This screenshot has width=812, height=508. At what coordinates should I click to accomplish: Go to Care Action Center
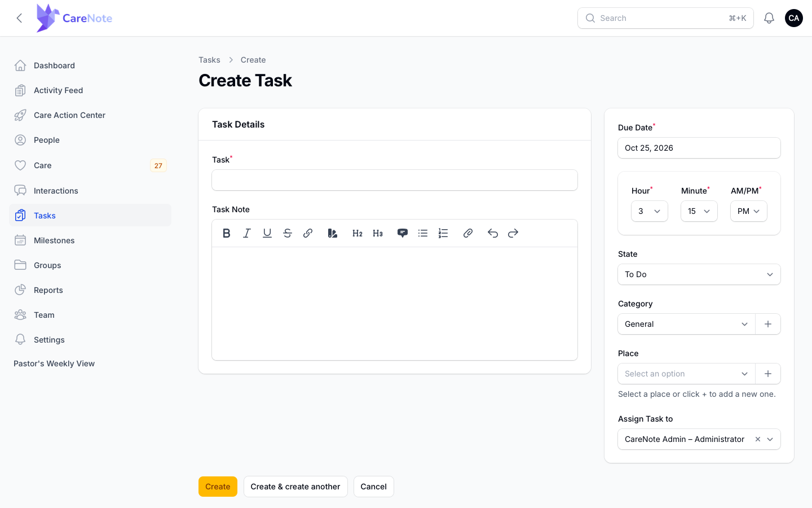pos(90,115)
